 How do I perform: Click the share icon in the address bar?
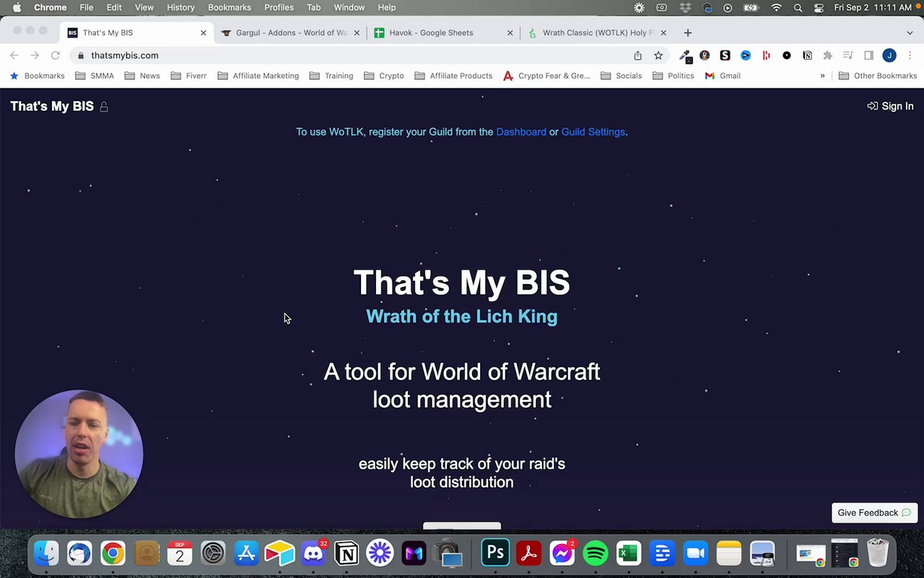click(637, 56)
